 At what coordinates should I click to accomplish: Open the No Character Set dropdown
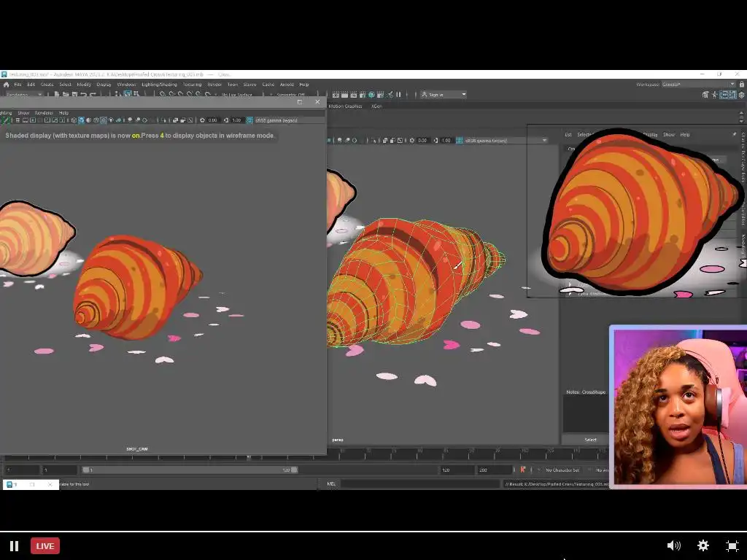[x=562, y=470]
